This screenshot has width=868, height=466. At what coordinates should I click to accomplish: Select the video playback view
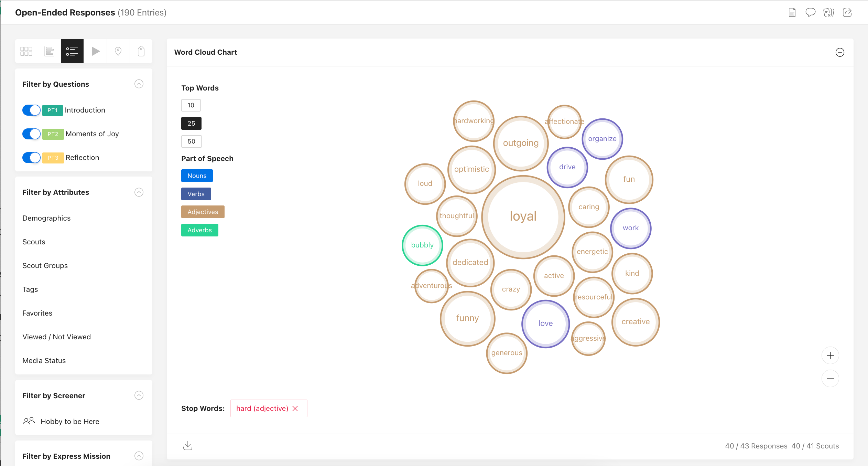pos(95,51)
